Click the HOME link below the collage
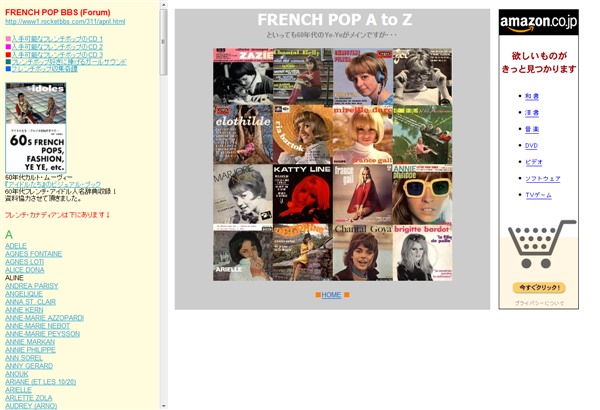The width and height of the screenshot is (600, 410). pyautogui.click(x=331, y=295)
